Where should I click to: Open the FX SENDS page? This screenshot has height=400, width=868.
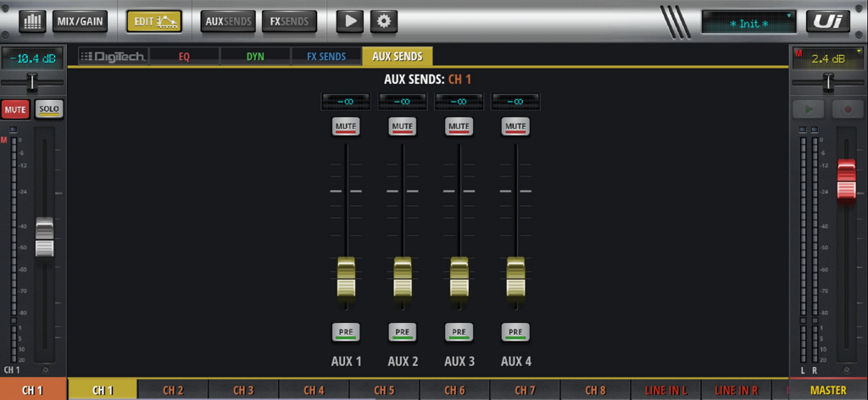tap(290, 21)
